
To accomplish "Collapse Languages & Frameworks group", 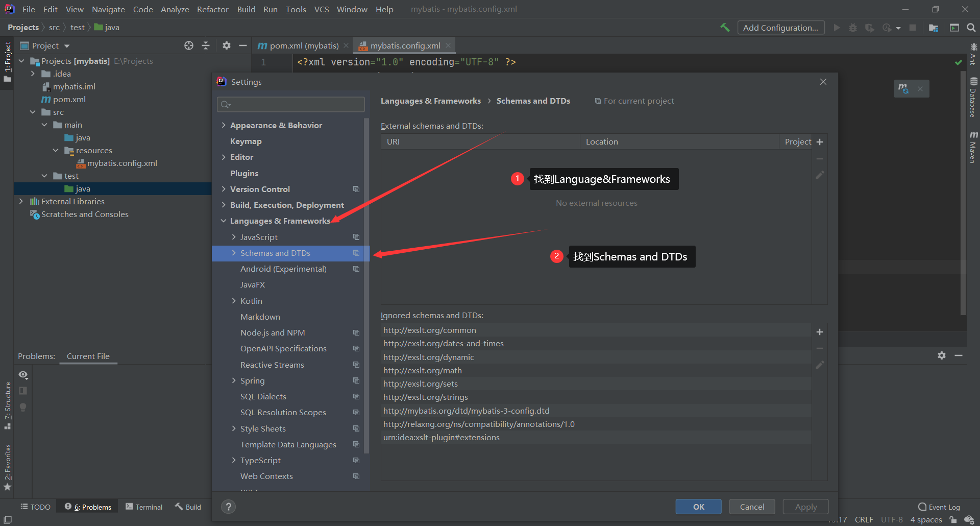I will 224,221.
